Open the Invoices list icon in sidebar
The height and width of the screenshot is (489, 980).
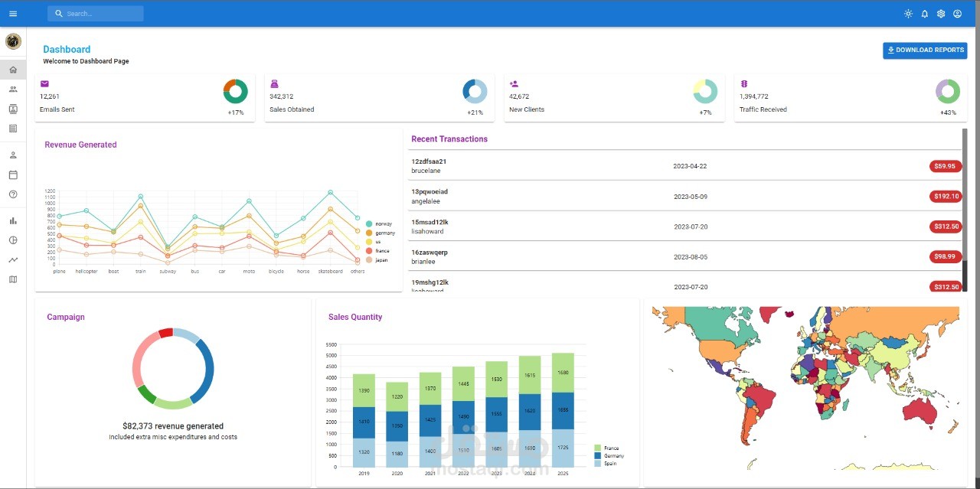click(x=12, y=128)
